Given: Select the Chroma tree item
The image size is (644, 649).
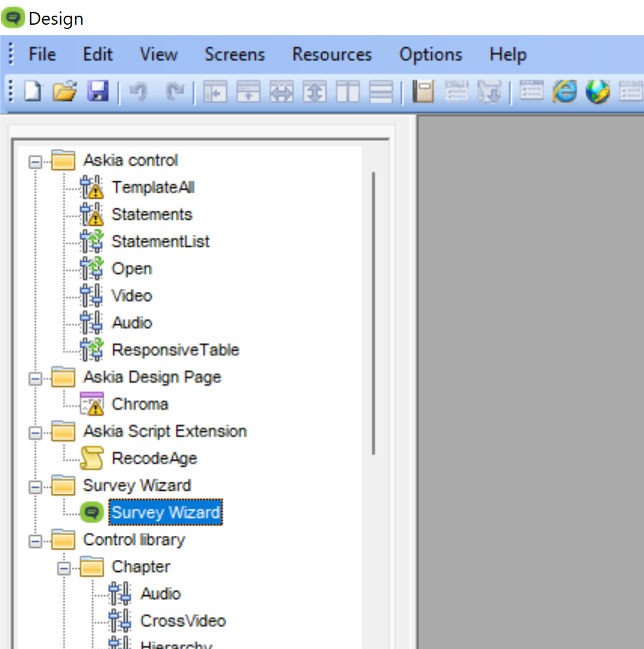Looking at the screenshot, I should click(x=140, y=404).
